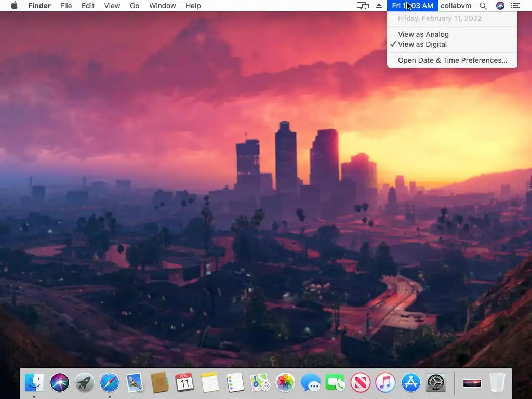
Task: Open the Trash in Dock
Action: point(497,383)
